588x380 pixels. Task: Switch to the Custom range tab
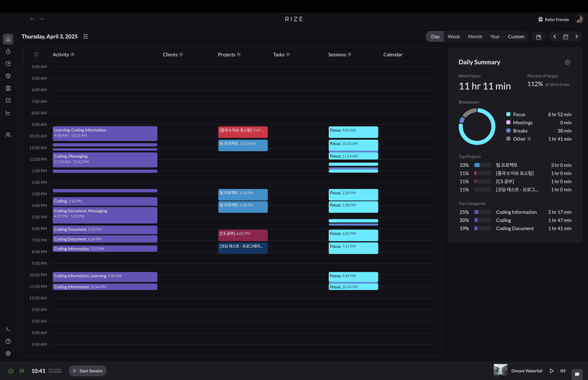click(516, 37)
